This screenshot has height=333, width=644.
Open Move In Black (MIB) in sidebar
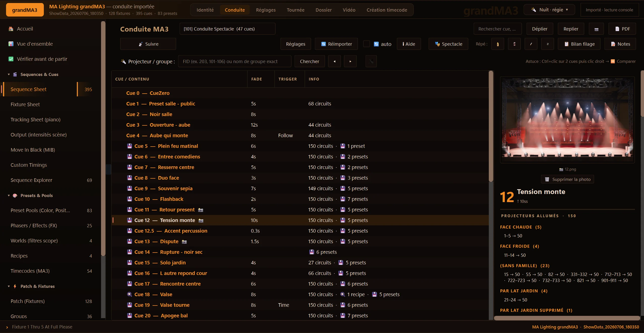(x=50, y=150)
